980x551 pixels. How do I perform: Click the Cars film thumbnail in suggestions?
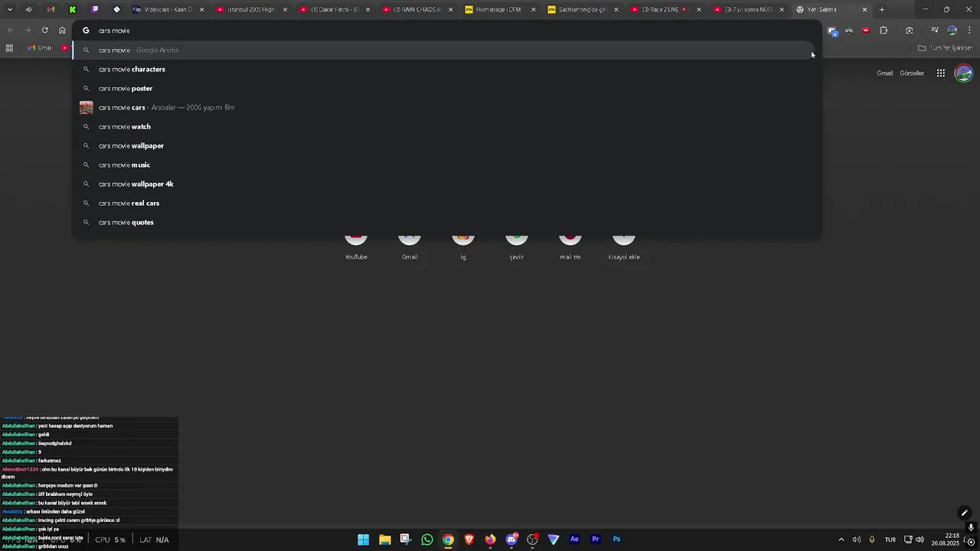pos(87,108)
